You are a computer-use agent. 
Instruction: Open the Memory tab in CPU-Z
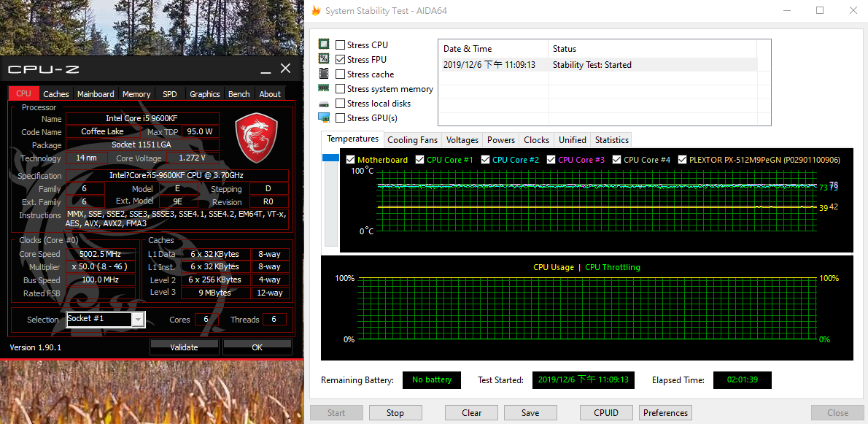tap(136, 93)
